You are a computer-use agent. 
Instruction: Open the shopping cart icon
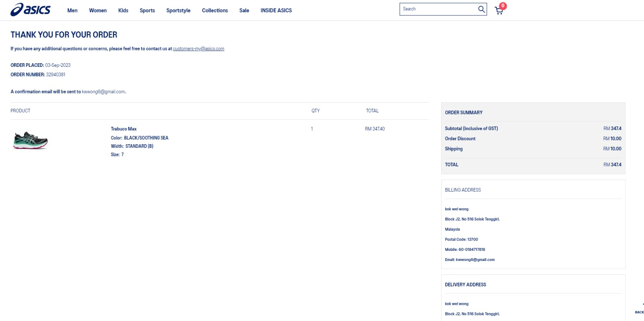(x=499, y=10)
